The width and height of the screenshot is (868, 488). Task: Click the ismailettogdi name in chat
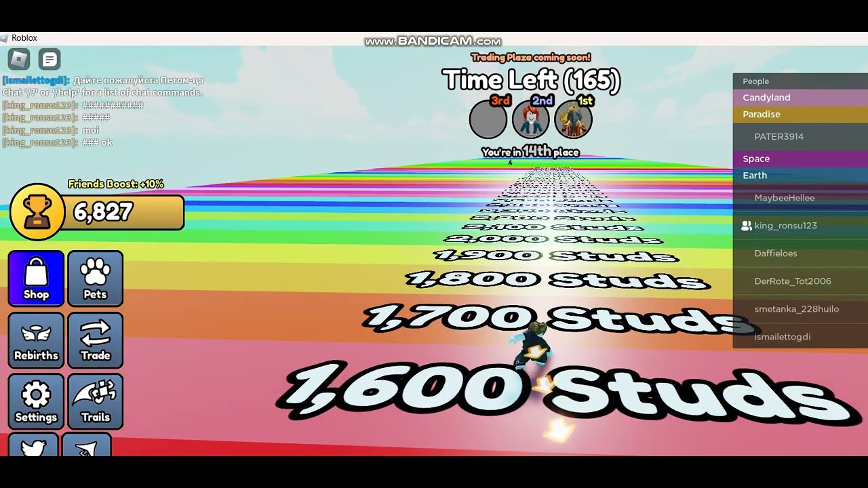tap(36, 80)
